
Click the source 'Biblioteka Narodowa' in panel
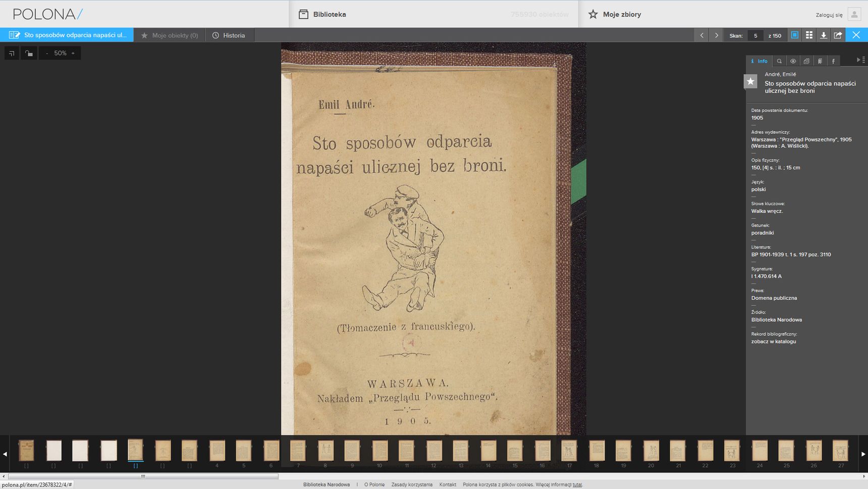coord(776,320)
